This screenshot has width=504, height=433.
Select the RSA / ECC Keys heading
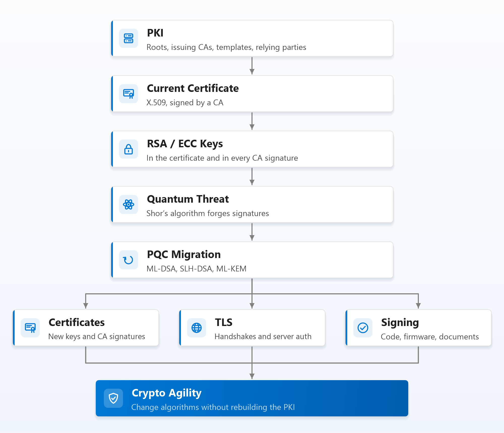tap(185, 144)
